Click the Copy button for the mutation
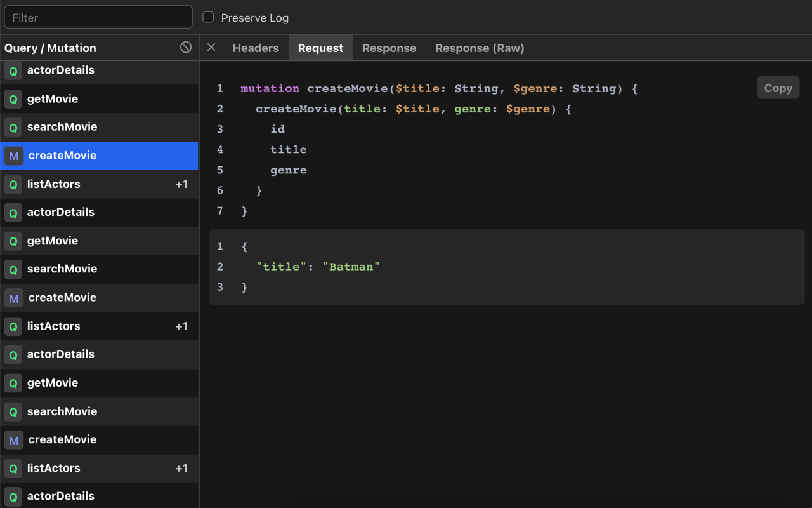The image size is (812, 508). coord(778,87)
